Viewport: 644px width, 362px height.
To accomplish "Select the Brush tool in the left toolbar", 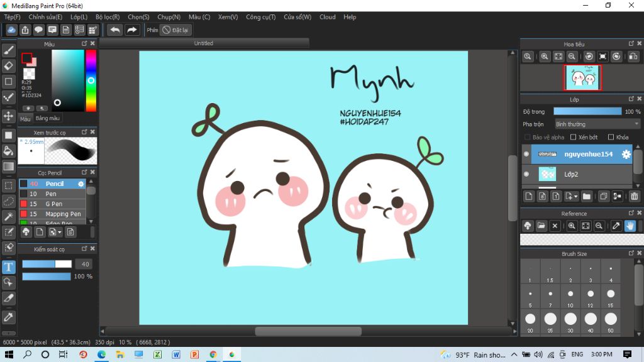I will click(9, 50).
